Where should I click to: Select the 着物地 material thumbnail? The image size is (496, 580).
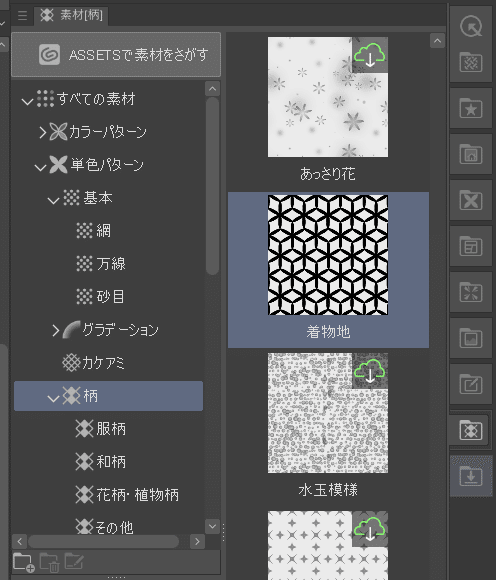tap(328, 255)
